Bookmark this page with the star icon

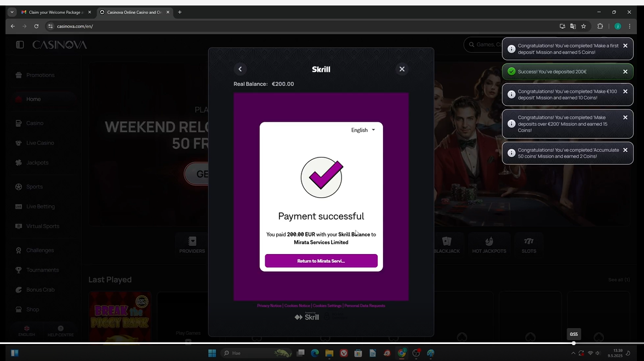click(584, 26)
